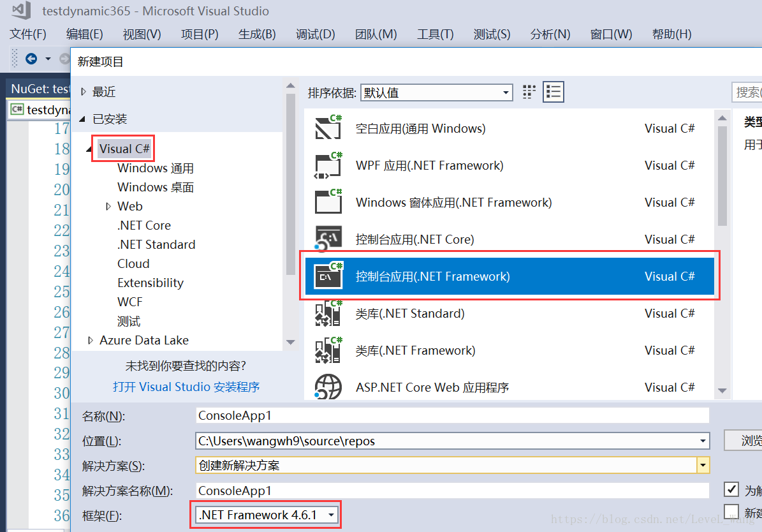Open the Visual Studio installer link
The image size is (762, 532).
186,387
